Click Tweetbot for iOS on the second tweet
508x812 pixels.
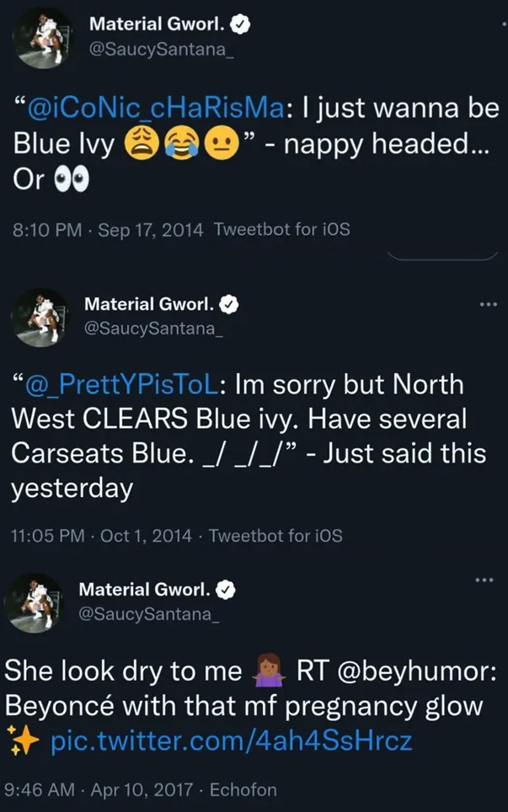click(x=275, y=536)
